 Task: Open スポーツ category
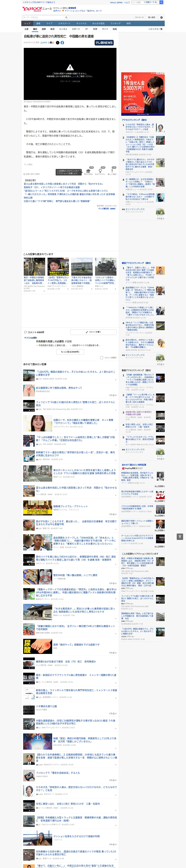76,29
